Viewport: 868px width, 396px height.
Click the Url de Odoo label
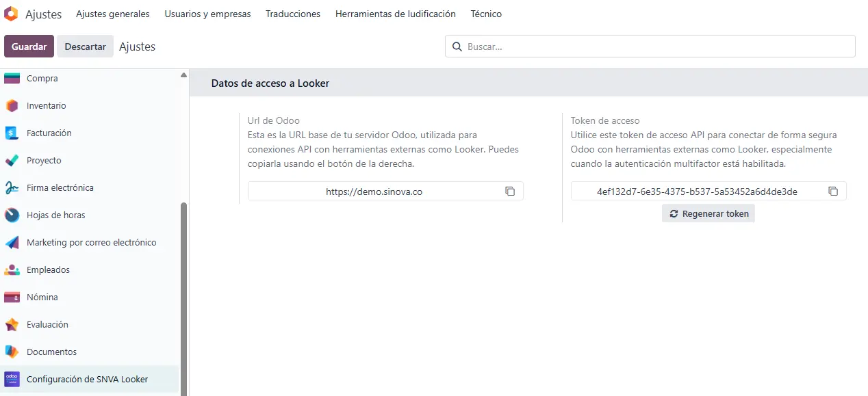(274, 120)
